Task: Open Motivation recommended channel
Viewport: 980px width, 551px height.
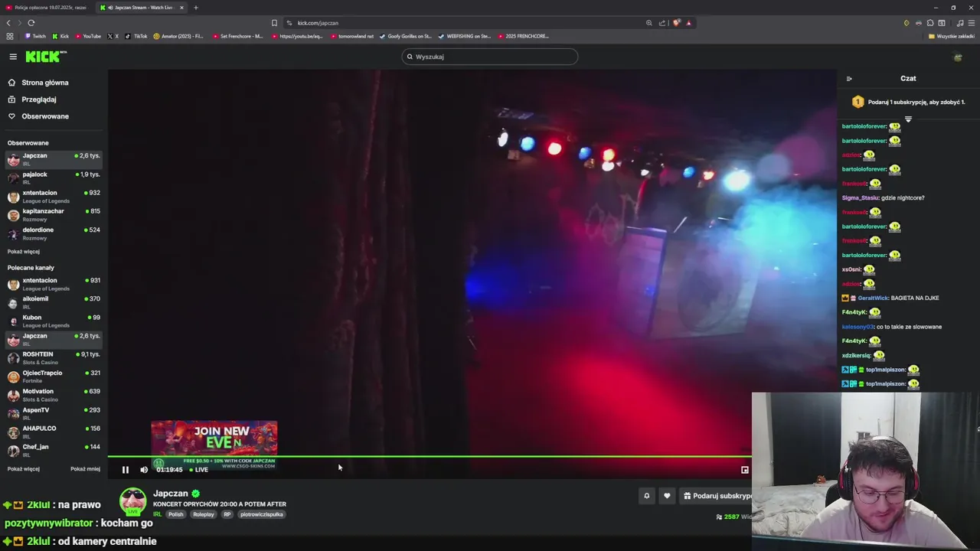Action: [54, 395]
